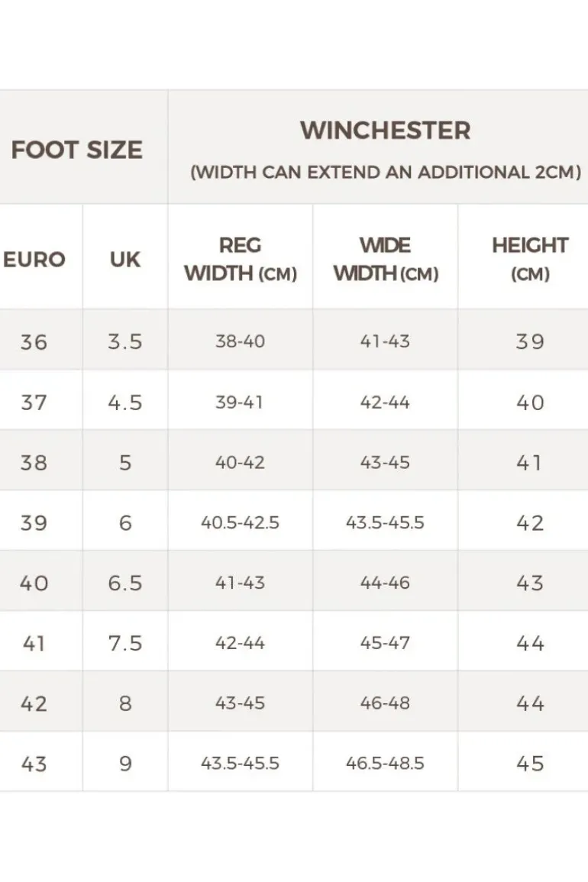Select the UK column header

124,259
